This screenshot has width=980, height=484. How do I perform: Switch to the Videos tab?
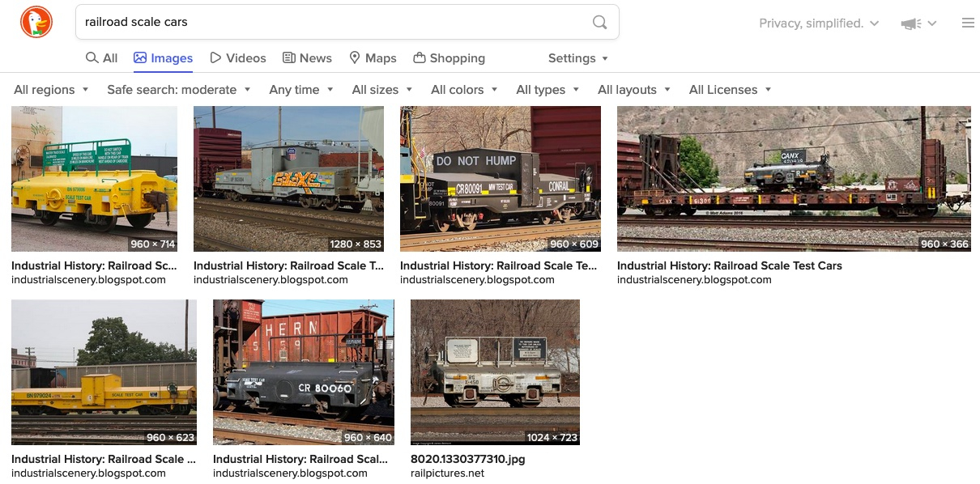238,58
